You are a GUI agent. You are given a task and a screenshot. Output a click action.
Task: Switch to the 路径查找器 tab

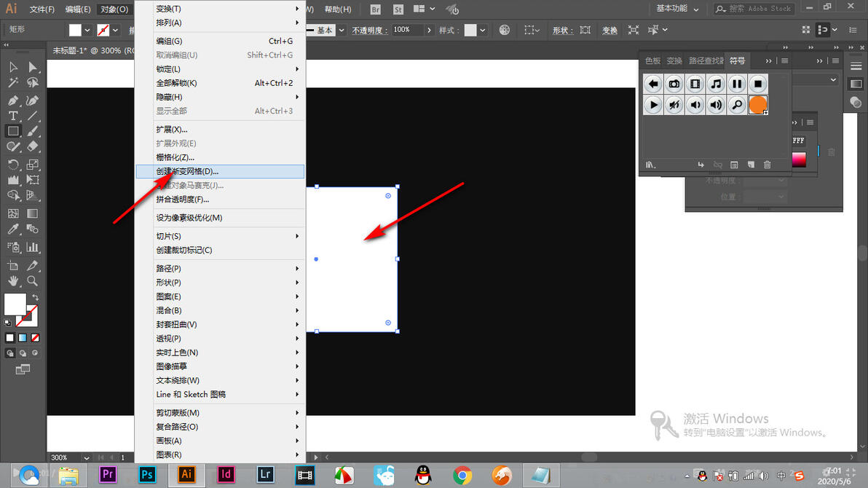tap(706, 61)
